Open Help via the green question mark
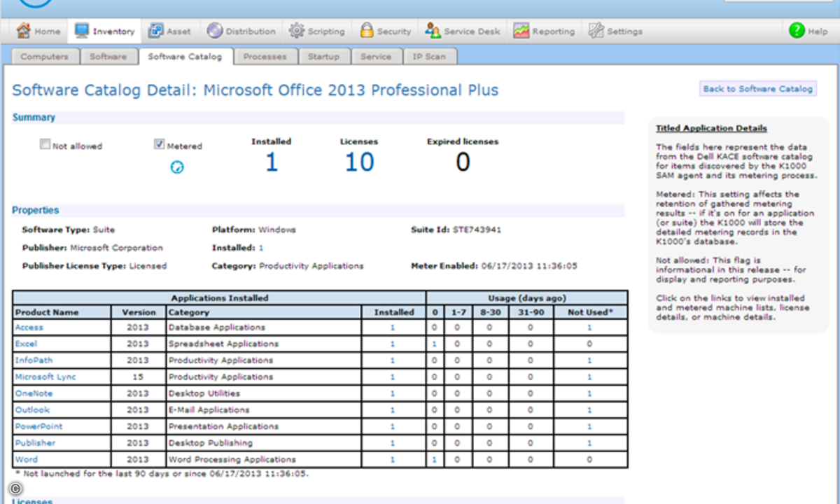 tap(797, 31)
